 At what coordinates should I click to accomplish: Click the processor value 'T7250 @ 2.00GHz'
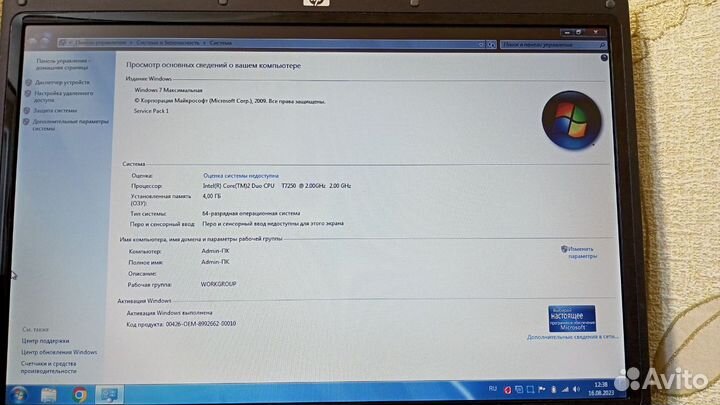tap(303, 186)
